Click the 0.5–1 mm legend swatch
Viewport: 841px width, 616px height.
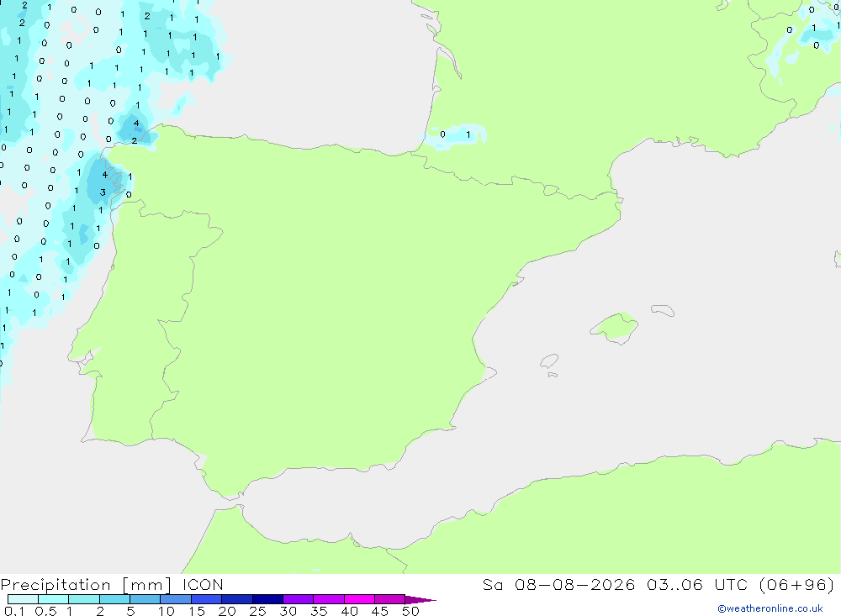click(53, 599)
